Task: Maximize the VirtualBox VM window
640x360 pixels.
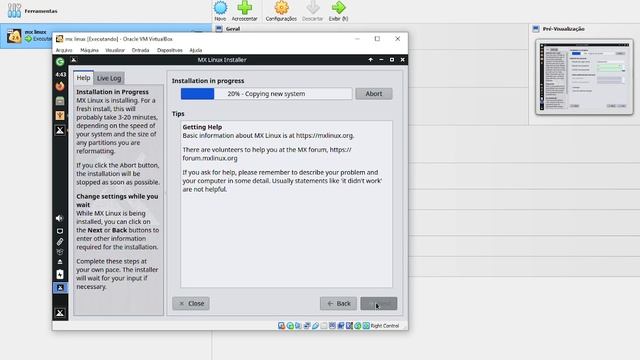Action: 377,39
